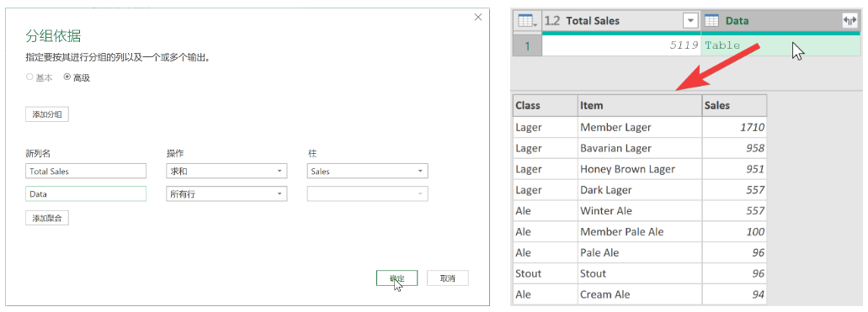Screen dimensions: 868x312
Task: Select the 高级 radio option
Action: (x=77, y=78)
